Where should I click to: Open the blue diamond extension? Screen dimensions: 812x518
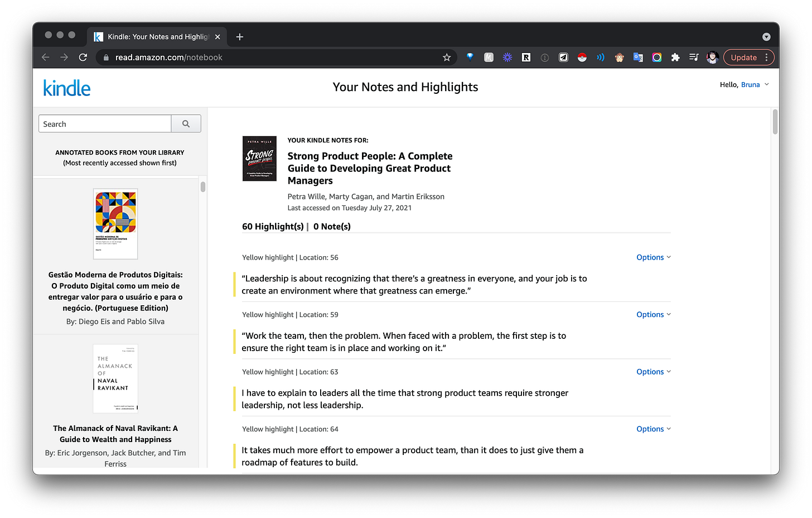[470, 57]
